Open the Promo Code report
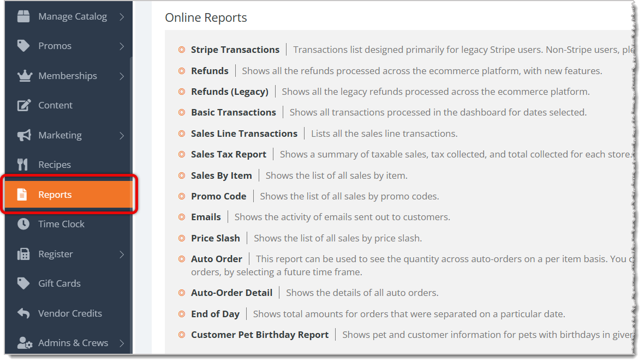The height and width of the screenshot is (363, 644). pyautogui.click(x=218, y=196)
